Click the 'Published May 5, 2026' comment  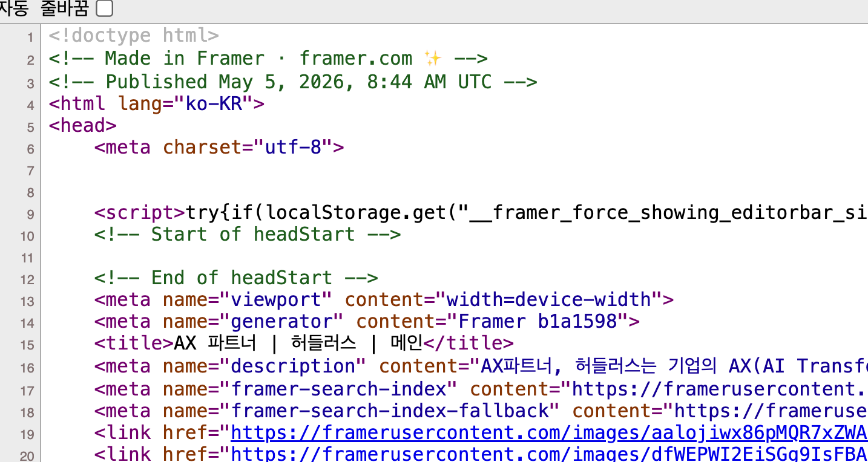tap(293, 82)
